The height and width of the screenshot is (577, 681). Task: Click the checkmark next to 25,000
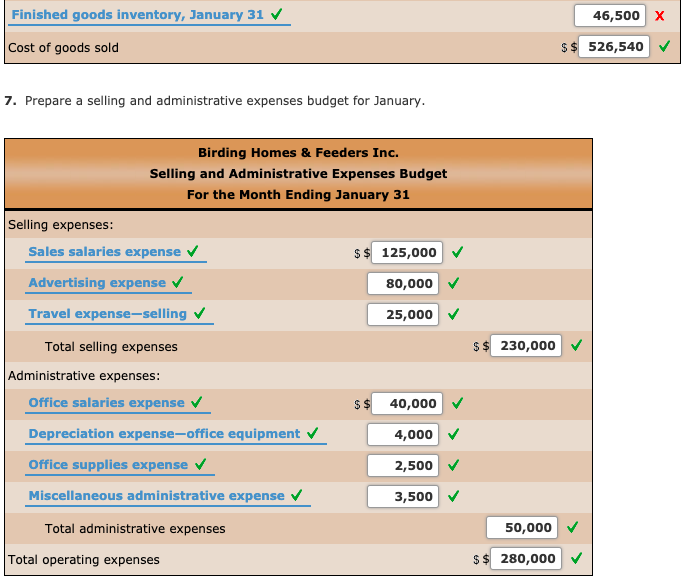coord(453,314)
